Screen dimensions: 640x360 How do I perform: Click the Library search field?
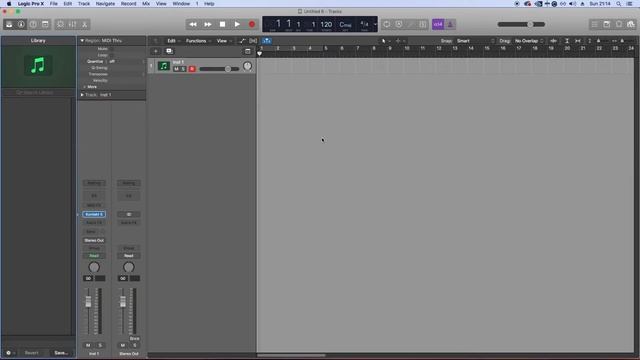click(38, 93)
